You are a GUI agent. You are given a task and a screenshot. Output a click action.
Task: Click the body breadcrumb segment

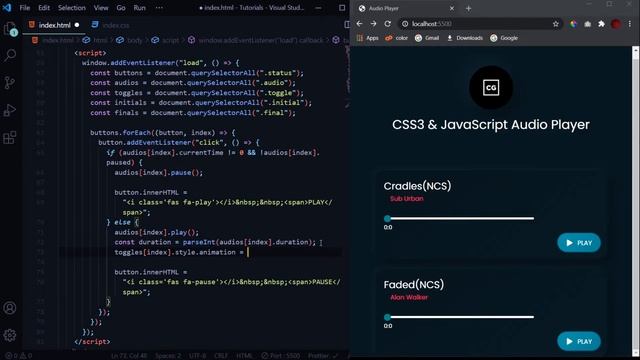130,40
